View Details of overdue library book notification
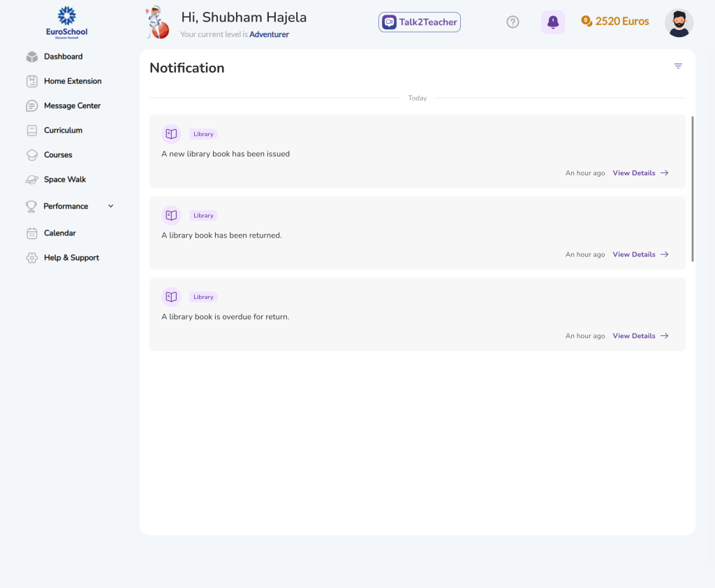The image size is (715, 588). click(640, 336)
